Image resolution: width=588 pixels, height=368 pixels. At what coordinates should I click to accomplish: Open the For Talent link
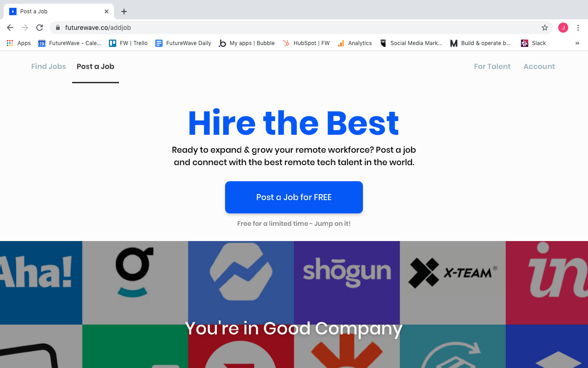click(x=492, y=66)
